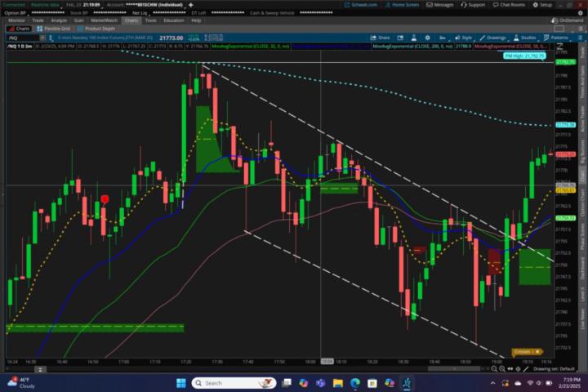588x392 pixels.
Task: Click the PM High price label bubble
Action: [524, 56]
